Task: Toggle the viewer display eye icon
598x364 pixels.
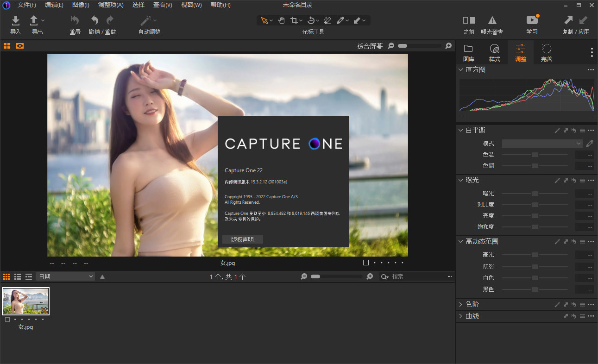Action: (20, 46)
